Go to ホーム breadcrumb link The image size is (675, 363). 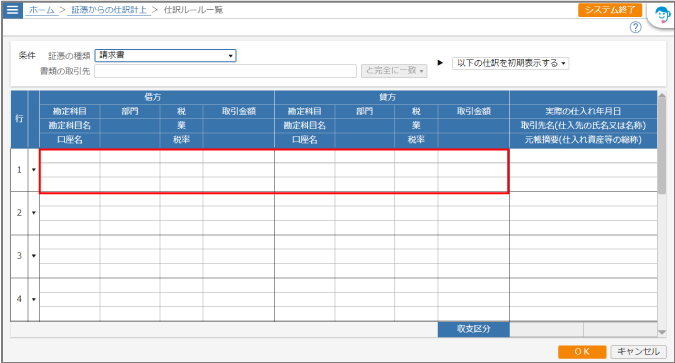(x=42, y=10)
